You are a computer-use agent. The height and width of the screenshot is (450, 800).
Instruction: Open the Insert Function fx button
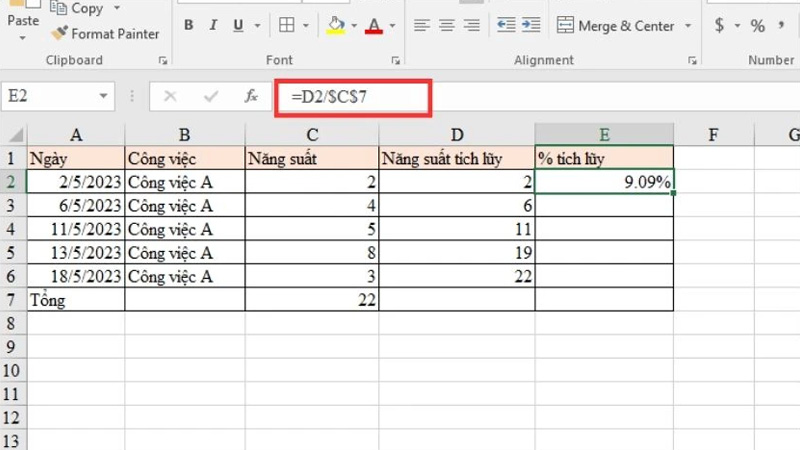tap(251, 96)
